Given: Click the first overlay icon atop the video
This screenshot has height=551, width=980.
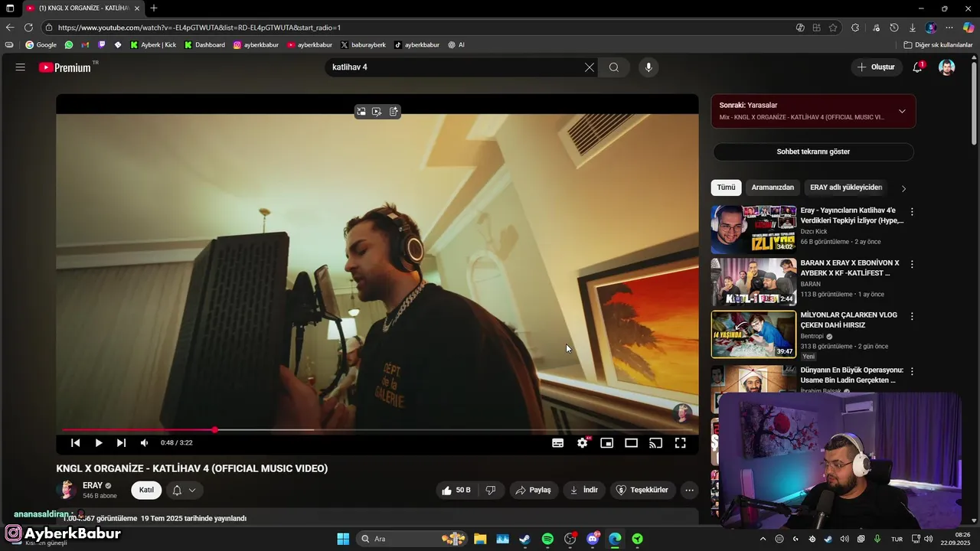Looking at the screenshot, I should click(361, 112).
